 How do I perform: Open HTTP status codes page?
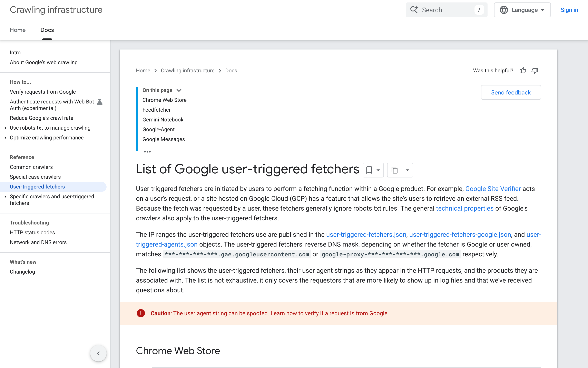(32, 232)
